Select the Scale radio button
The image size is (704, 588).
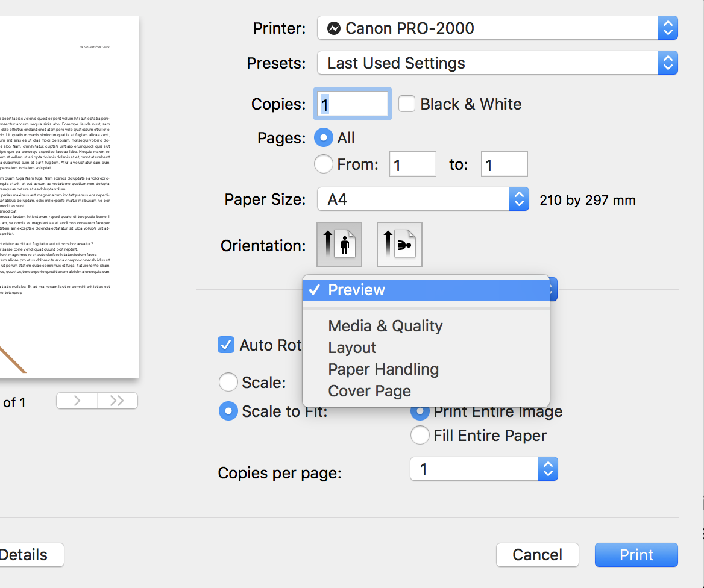[x=228, y=383]
